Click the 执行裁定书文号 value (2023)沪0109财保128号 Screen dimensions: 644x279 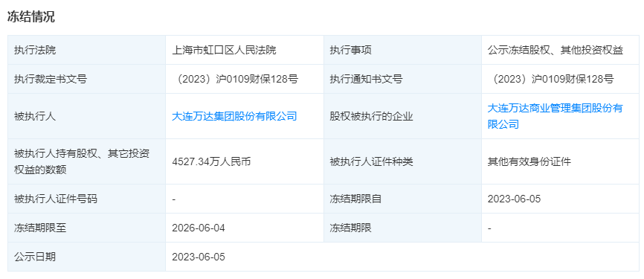coord(235,80)
